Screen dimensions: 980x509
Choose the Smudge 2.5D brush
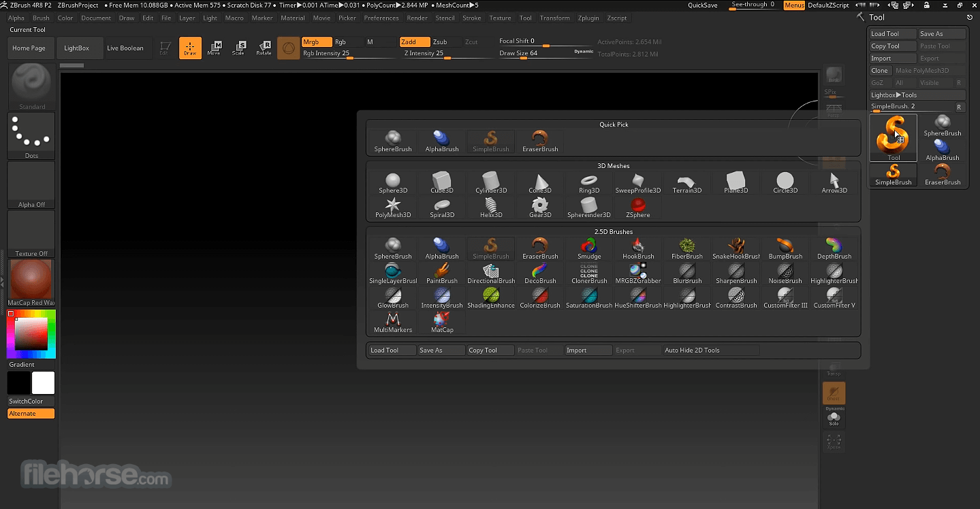point(589,249)
